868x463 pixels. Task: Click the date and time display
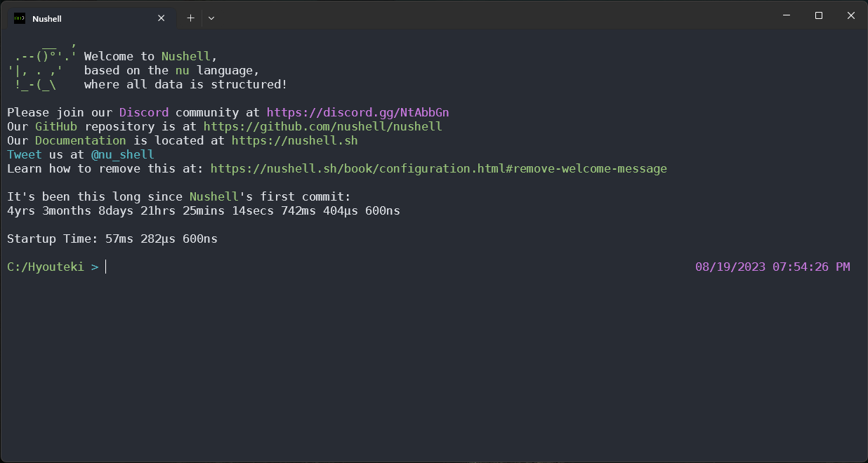point(772,267)
